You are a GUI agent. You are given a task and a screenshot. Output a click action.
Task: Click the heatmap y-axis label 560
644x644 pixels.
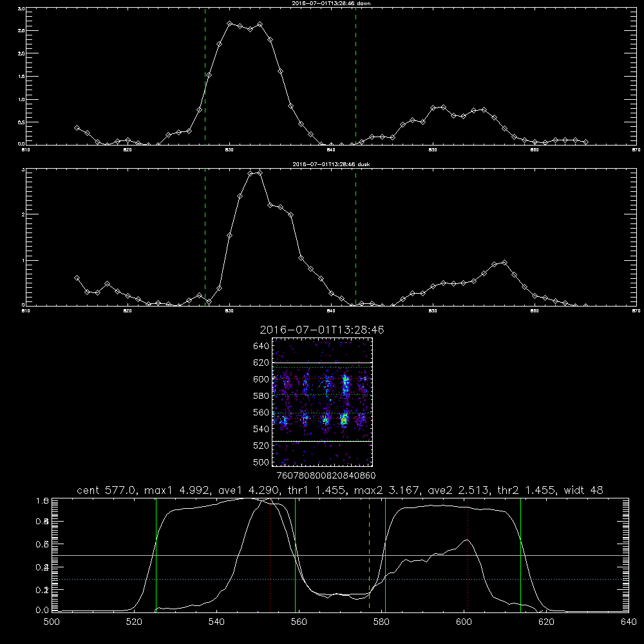261,412
